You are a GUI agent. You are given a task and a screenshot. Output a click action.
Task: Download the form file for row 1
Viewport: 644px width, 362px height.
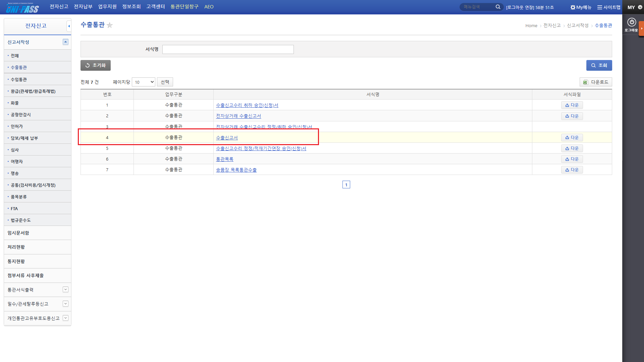572,105
